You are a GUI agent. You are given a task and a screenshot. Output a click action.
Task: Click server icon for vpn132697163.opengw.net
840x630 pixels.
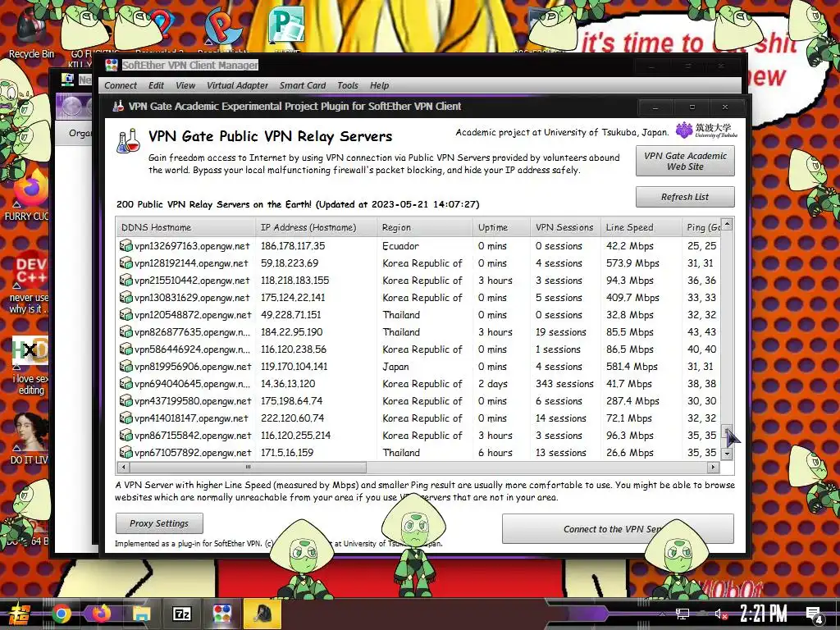pos(126,246)
